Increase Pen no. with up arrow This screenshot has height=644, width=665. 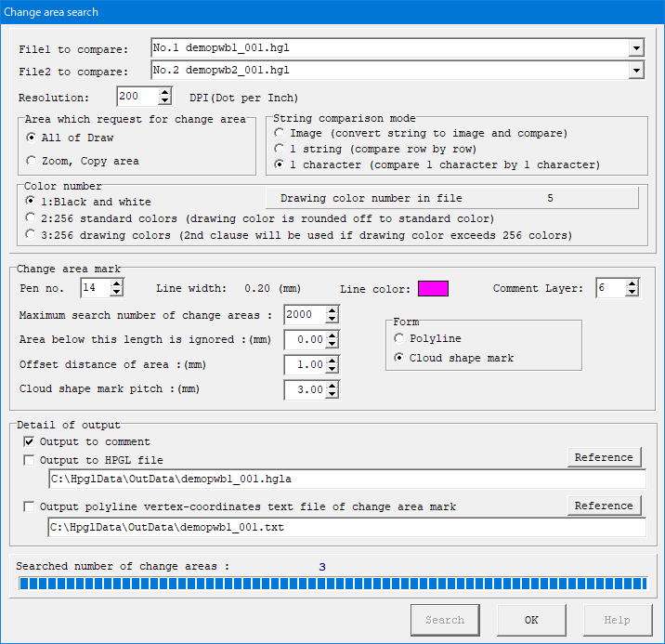117,283
